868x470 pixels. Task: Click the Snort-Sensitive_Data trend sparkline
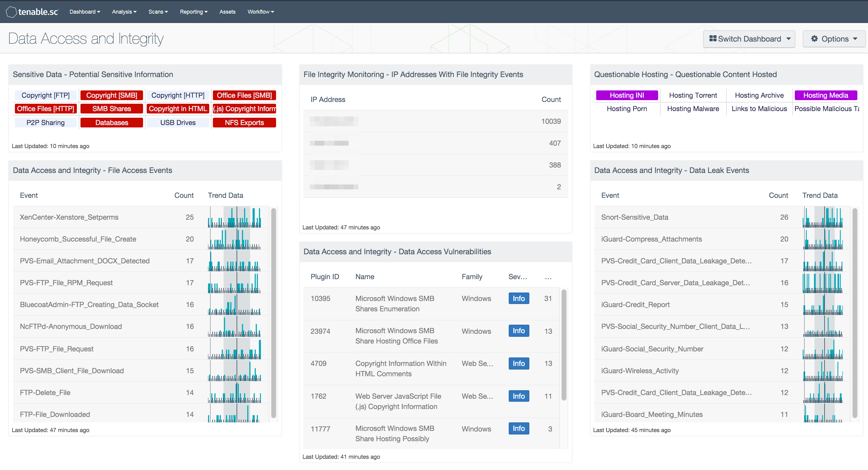[822, 217]
